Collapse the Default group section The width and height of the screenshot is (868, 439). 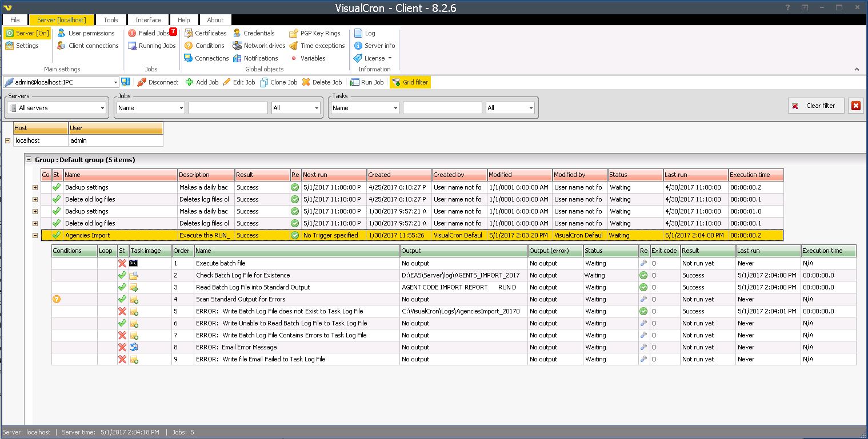point(29,160)
